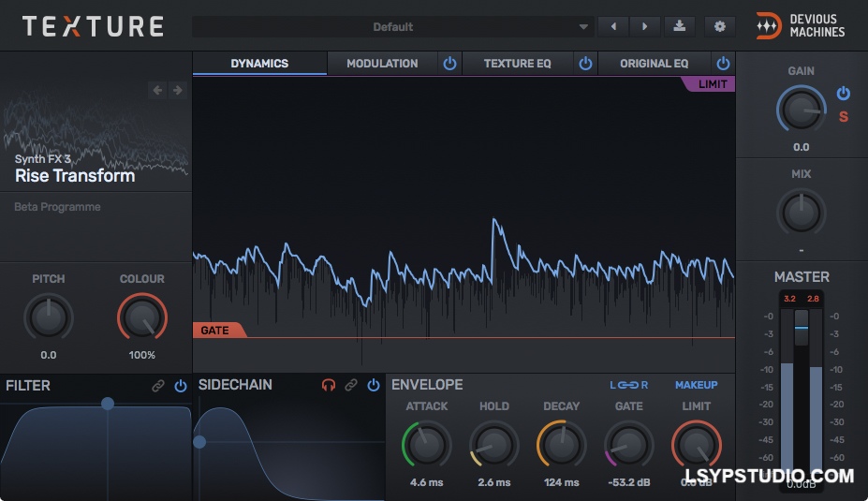
Task: Click the Hold knob
Action: coord(493,445)
